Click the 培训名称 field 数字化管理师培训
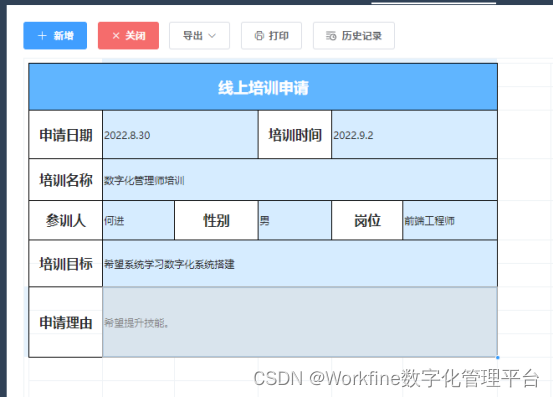554x397 pixels. pyautogui.click(x=300, y=180)
